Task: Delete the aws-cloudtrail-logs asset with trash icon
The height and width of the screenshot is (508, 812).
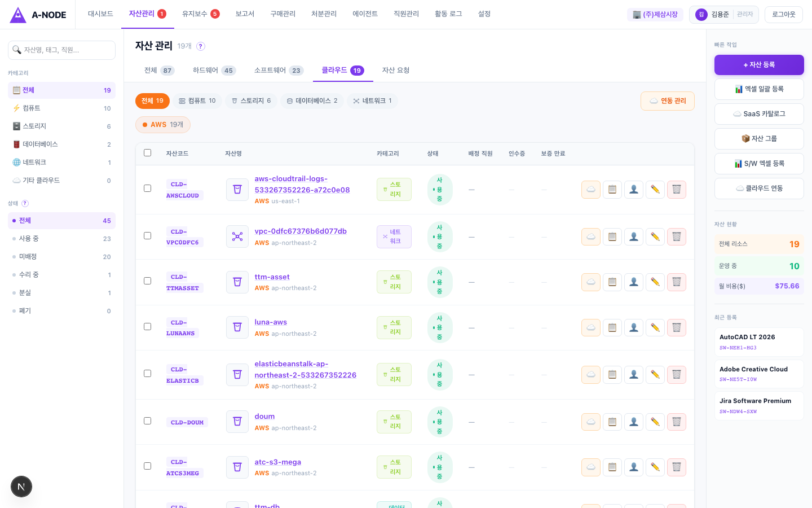Action: (x=676, y=190)
